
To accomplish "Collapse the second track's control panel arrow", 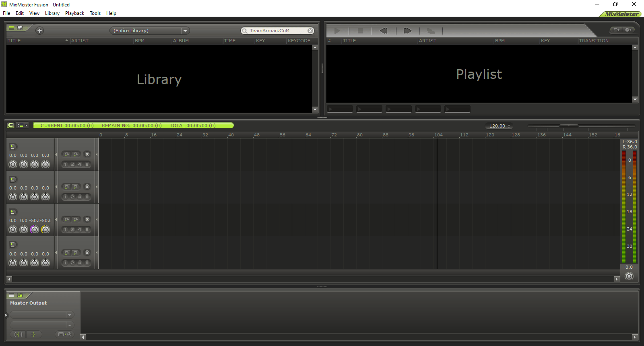I will point(56,187).
